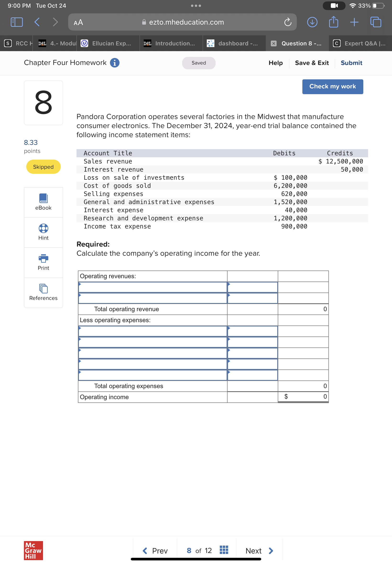This screenshot has width=392, height=564.
Task: Open the eBook panel
Action: [x=43, y=202]
